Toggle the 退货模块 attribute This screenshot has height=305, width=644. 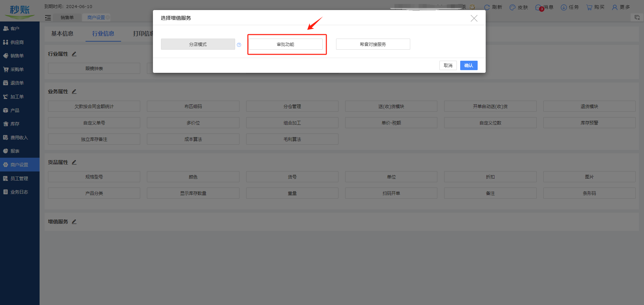(x=589, y=106)
